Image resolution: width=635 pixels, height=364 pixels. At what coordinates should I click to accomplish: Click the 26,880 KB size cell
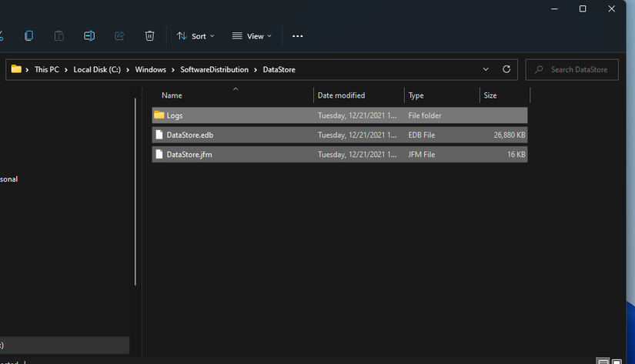click(x=509, y=135)
